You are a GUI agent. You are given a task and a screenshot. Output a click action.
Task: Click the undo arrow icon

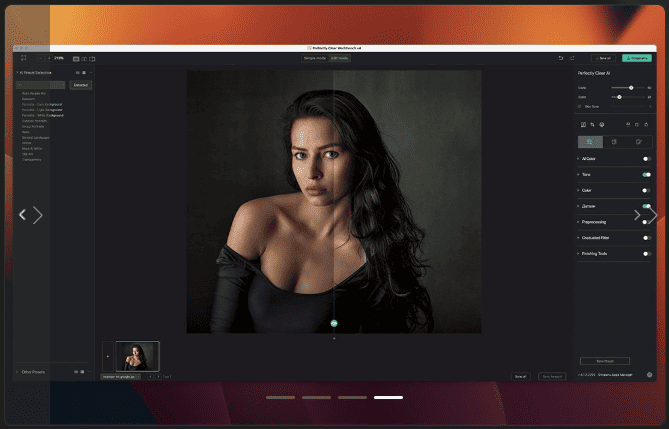coord(561,58)
